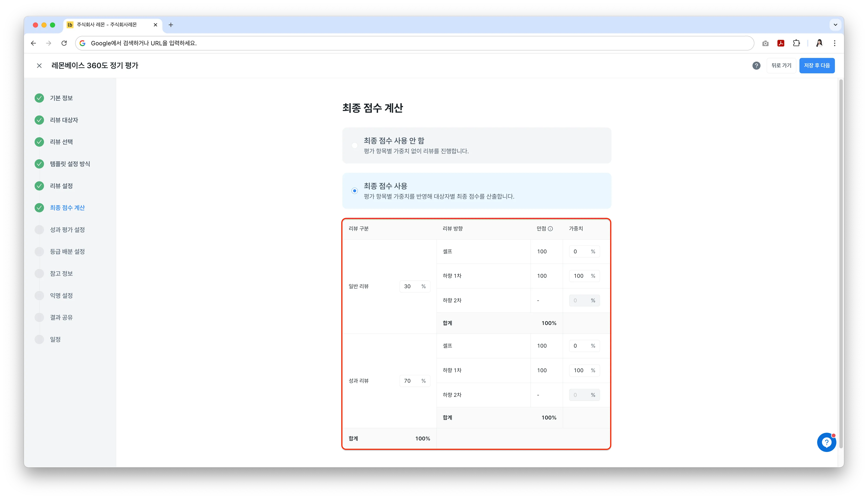Open the camera screenshot extension icon
Screen dimensions: 868x499
(x=765, y=43)
